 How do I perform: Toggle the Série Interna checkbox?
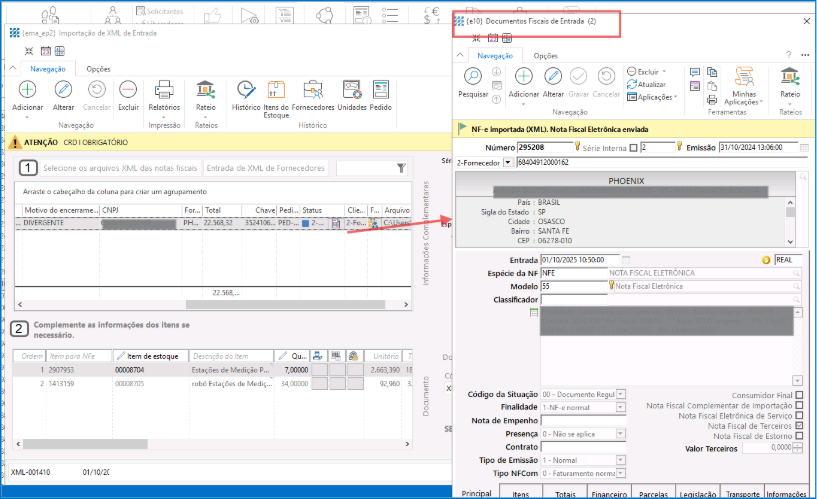pos(631,148)
